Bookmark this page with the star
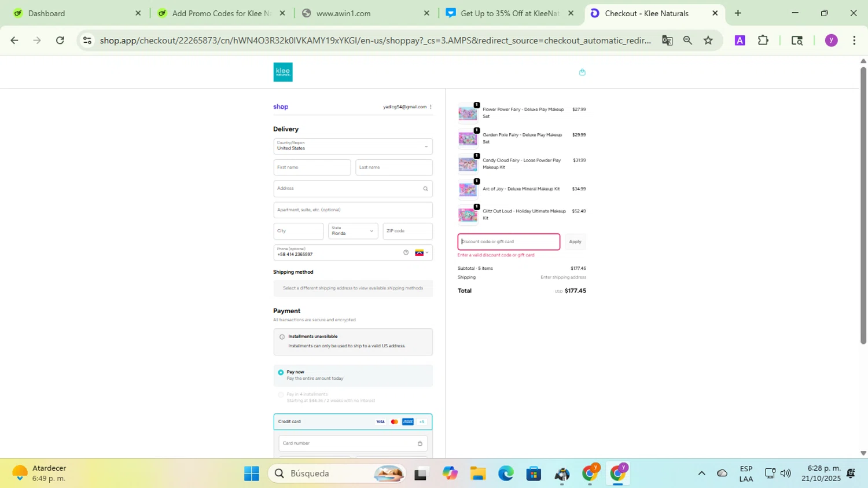This screenshot has height=488, width=868. point(708,41)
